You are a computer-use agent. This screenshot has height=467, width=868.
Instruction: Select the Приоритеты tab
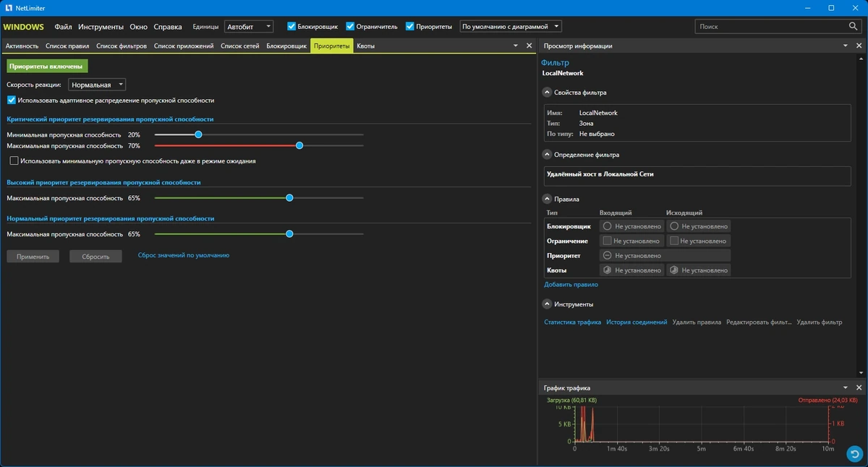tap(332, 46)
